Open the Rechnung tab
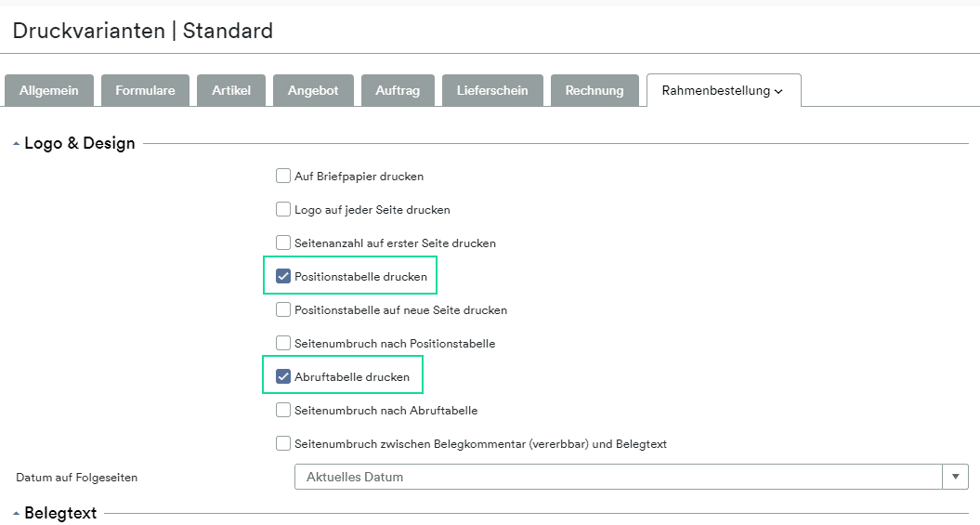The width and height of the screenshot is (980, 525). (x=595, y=91)
